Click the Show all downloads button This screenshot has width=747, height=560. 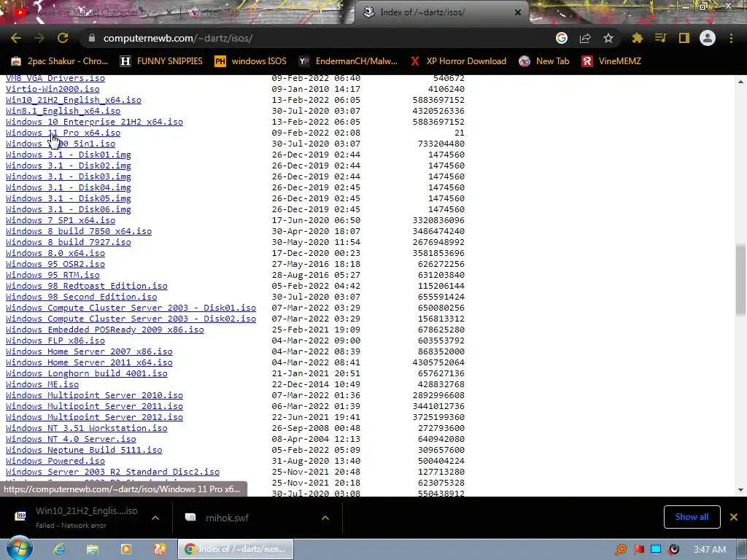click(x=692, y=517)
